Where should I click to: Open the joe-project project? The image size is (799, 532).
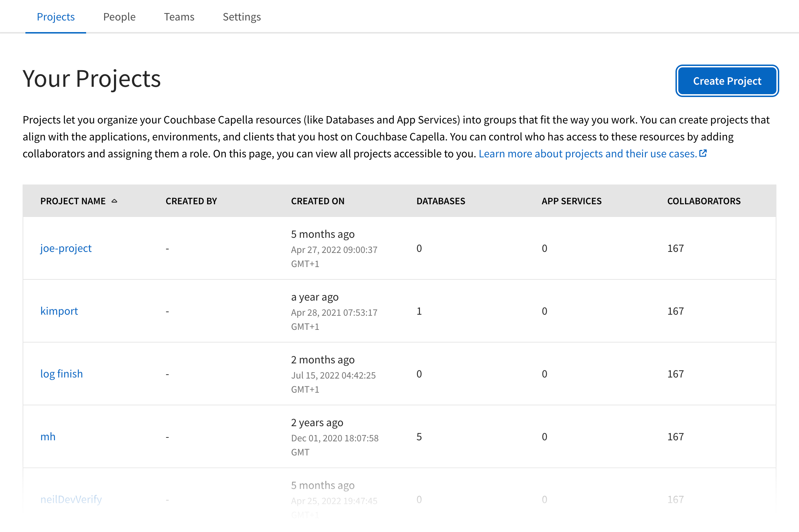click(x=66, y=248)
